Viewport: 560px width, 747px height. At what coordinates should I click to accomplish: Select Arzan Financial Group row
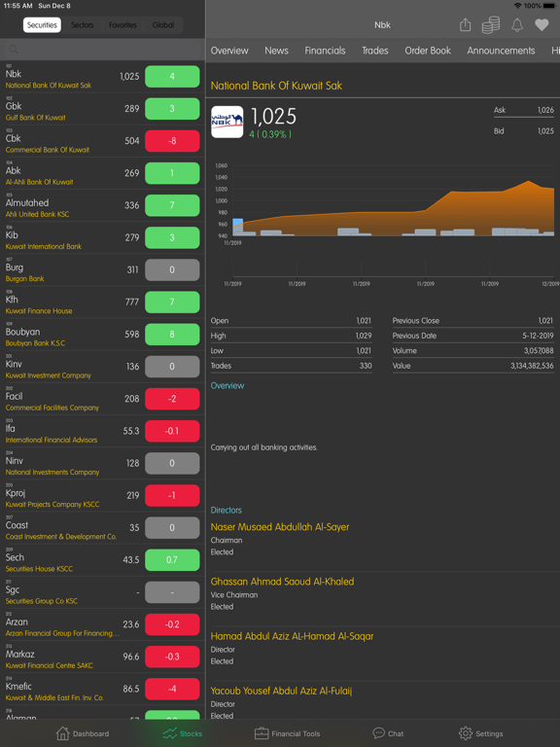(x=102, y=624)
